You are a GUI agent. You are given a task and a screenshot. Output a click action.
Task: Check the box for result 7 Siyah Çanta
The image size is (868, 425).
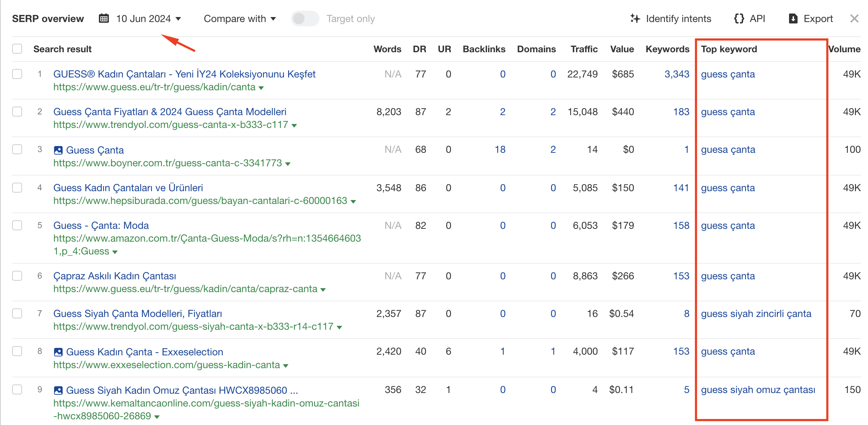click(x=17, y=313)
